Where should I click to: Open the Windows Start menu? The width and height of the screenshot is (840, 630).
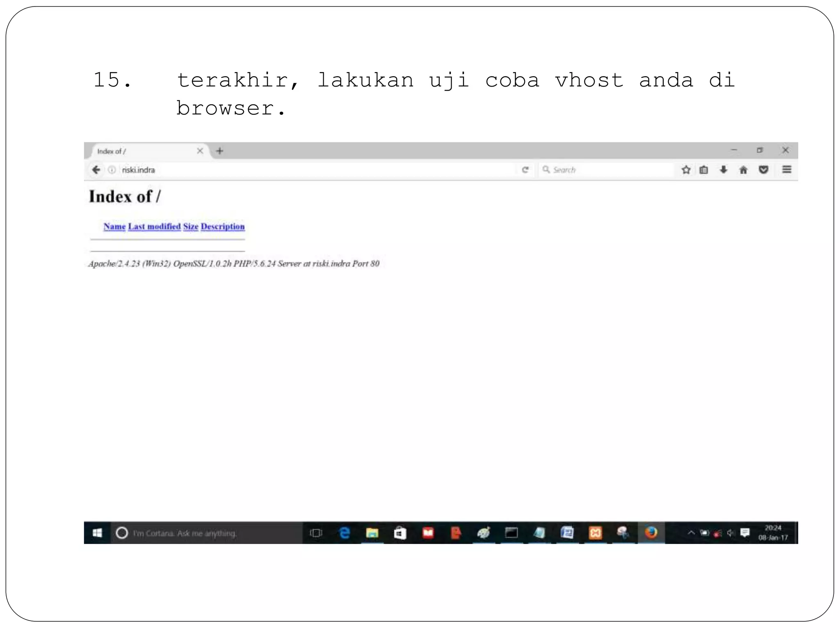pos(97,533)
